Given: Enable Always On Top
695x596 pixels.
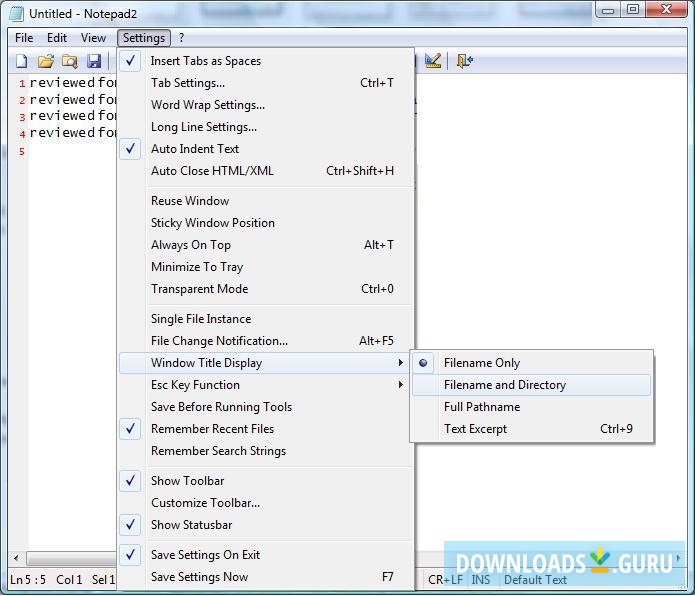Looking at the screenshot, I should 266,245.
